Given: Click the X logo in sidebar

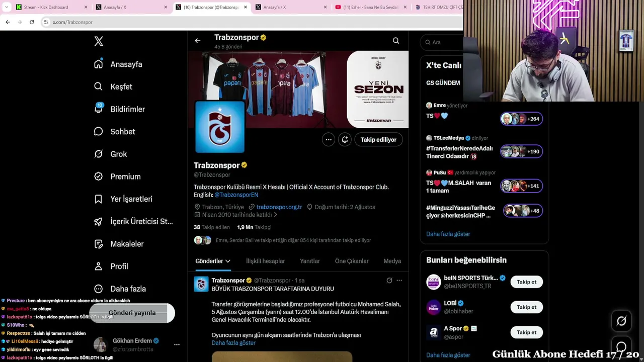Looking at the screenshot, I should click(99, 42).
